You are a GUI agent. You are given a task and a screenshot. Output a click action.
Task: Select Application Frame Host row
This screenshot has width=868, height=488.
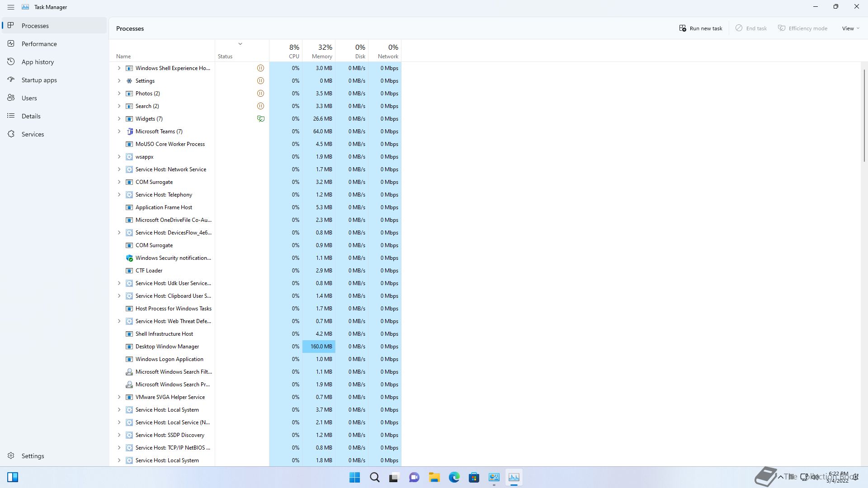click(x=255, y=207)
